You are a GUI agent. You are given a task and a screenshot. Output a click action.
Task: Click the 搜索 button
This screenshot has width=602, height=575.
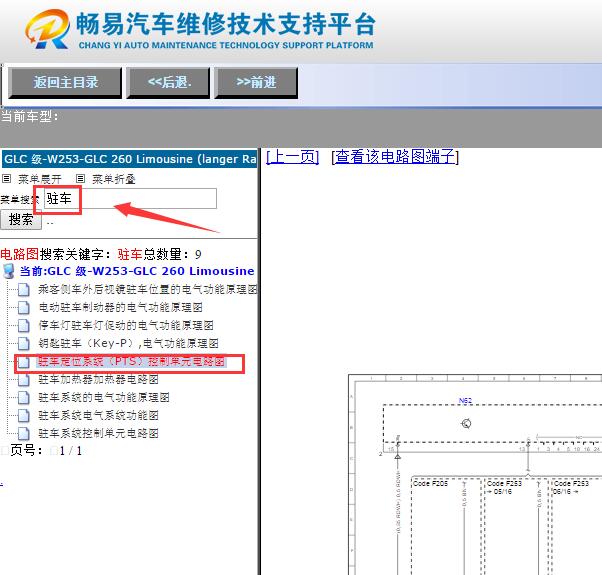pyautogui.click(x=21, y=220)
